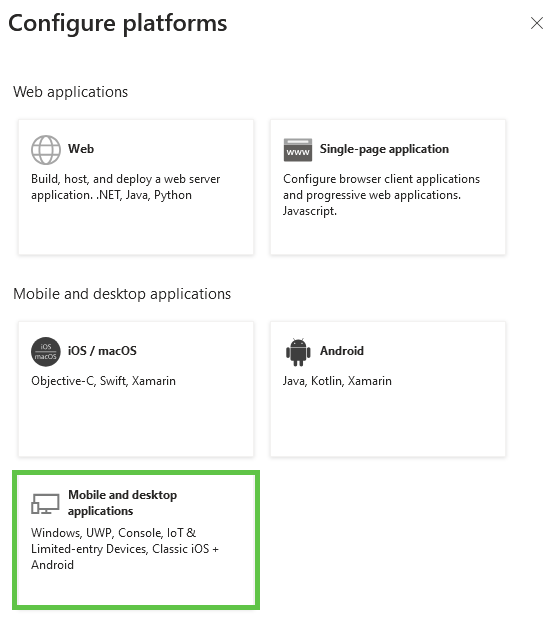
Task: Click description Configure browser client applications
Action: pos(381,195)
